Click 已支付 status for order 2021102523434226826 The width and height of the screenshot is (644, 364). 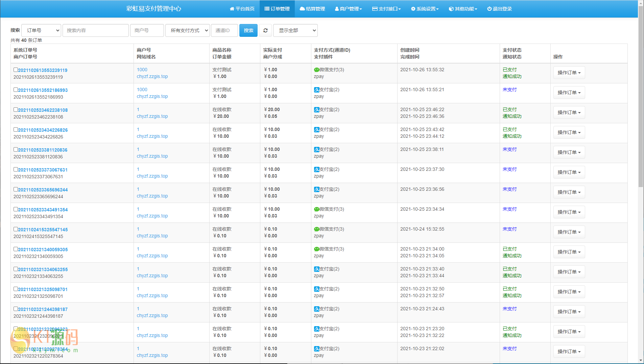tap(509, 129)
